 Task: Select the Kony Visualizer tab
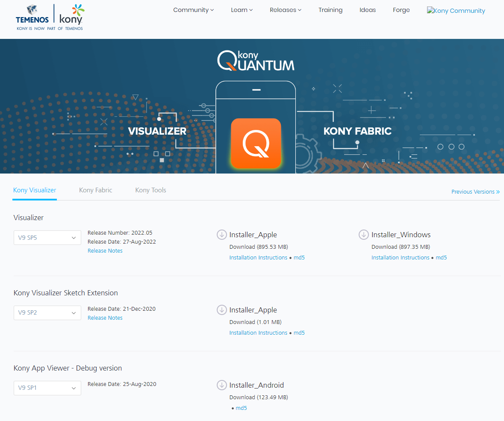(x=35, y=190)
